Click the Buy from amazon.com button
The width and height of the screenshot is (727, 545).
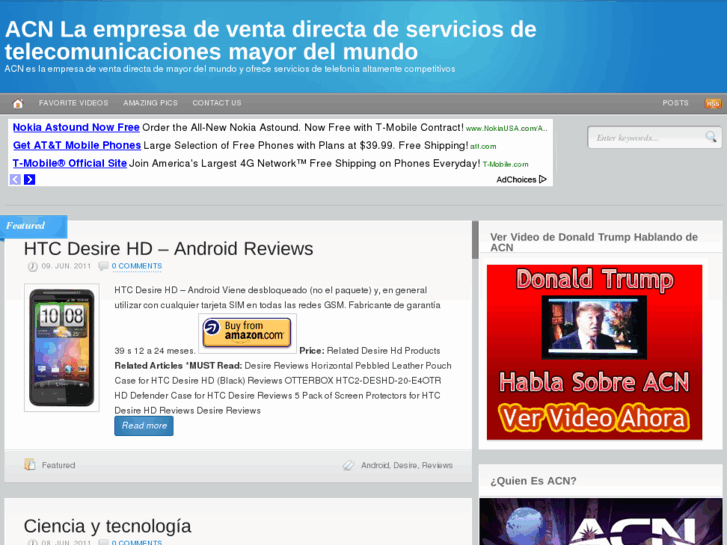247,332
